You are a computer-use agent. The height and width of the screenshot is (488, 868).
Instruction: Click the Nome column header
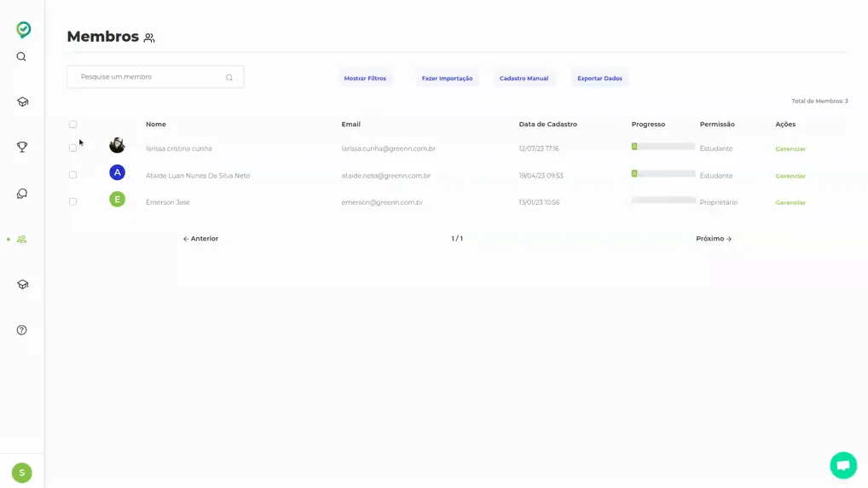tap(155, 124)
